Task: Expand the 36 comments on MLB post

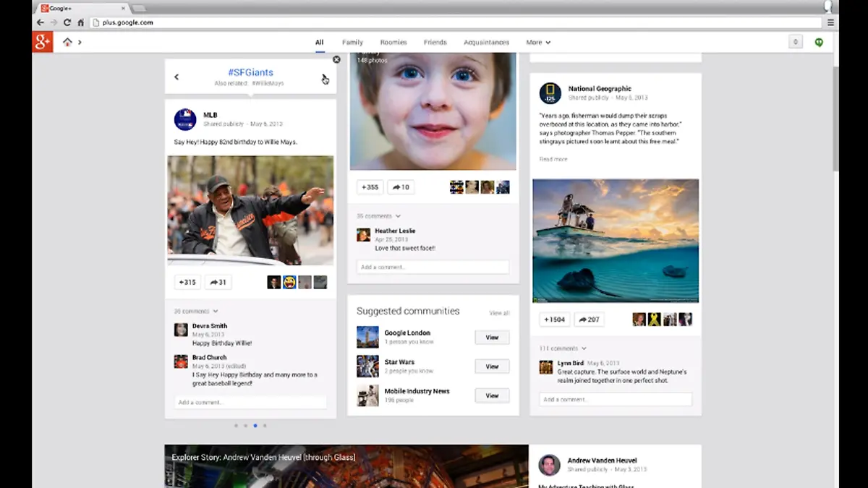Action: pos(195,312)
